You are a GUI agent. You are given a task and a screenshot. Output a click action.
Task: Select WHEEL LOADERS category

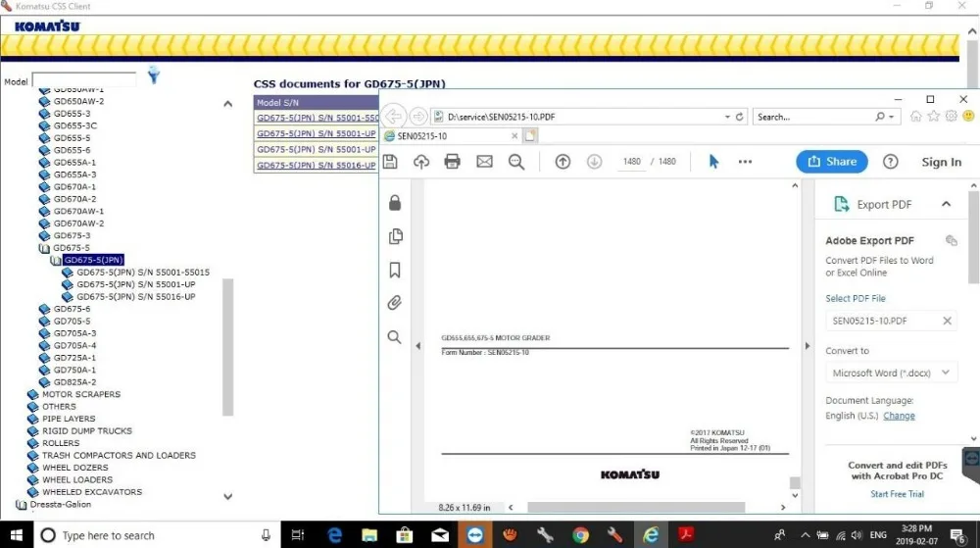(77, 480)
